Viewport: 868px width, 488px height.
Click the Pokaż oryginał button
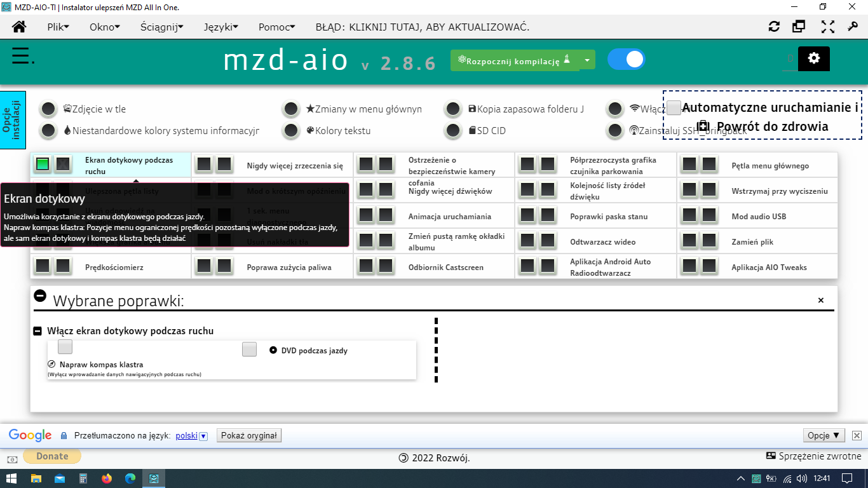point(249,436)
